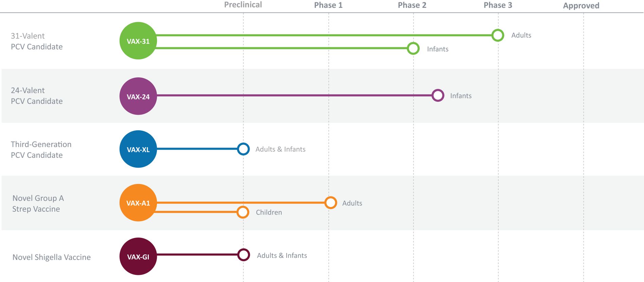Click VAX-31 Adults Phase 3 endpoint marker

point(498,35)
